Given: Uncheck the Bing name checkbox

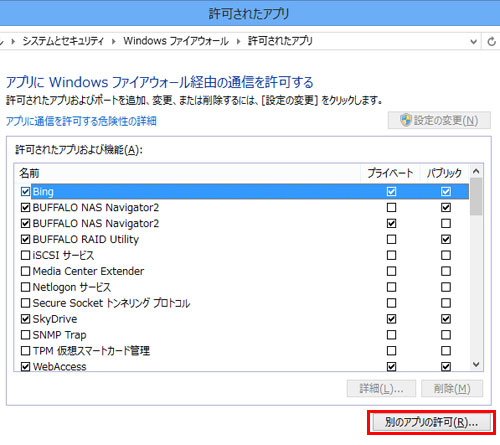Looking at the screenshot, I should click(25, 191).
